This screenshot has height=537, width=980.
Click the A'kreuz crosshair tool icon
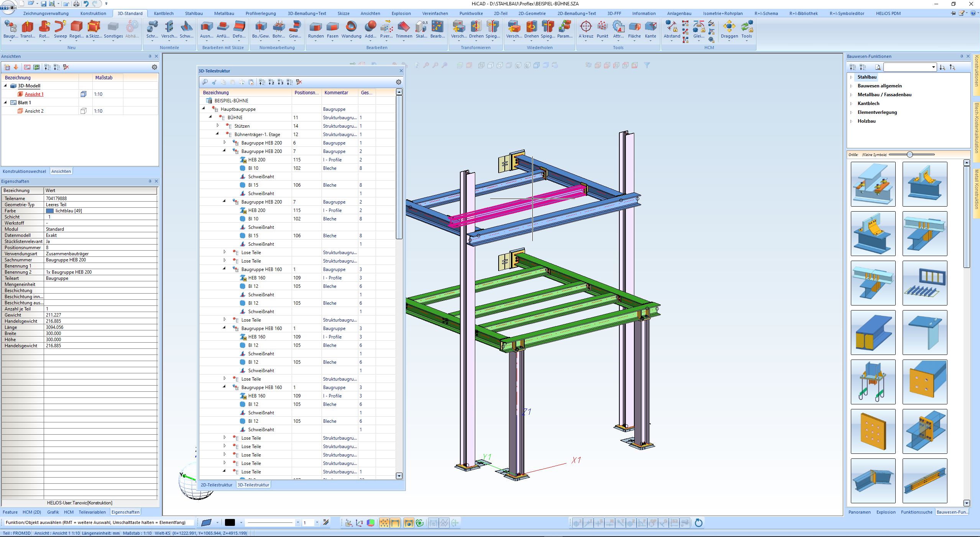coord(586,27)
